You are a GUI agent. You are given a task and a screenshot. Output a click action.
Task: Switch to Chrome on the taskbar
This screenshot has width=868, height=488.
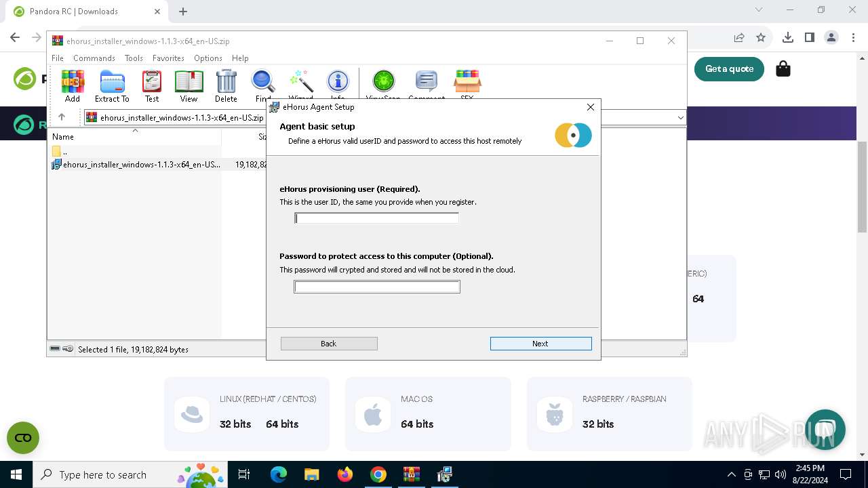(378, 474)
